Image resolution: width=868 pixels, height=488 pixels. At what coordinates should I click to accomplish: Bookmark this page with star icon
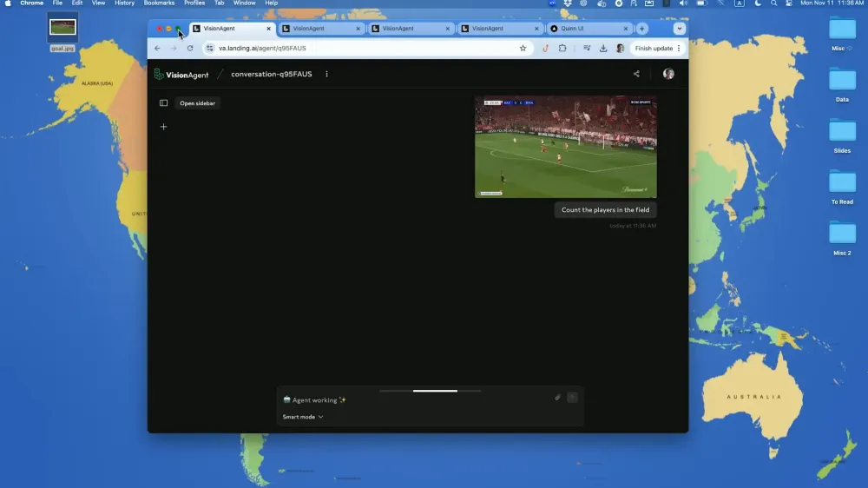(523, 48)
